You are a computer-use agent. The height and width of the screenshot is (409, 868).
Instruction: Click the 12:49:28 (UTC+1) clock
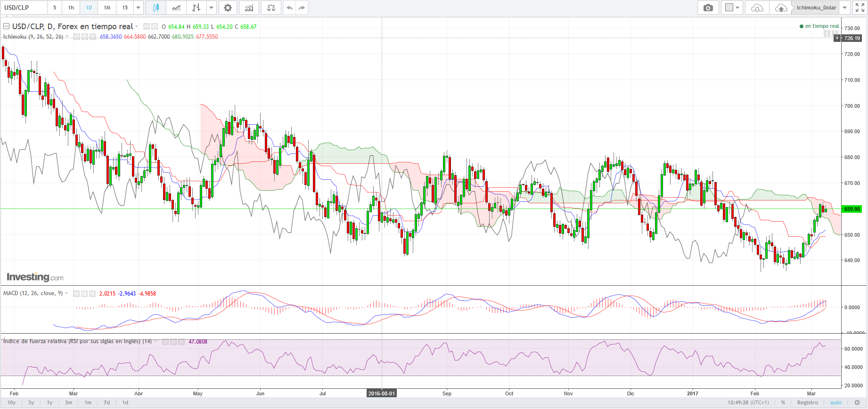tap(748, 402)
